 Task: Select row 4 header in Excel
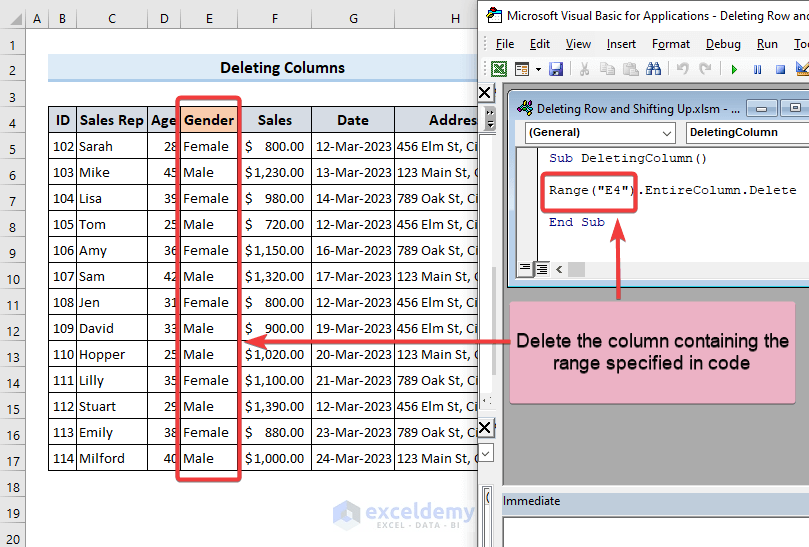click(12, 123)
